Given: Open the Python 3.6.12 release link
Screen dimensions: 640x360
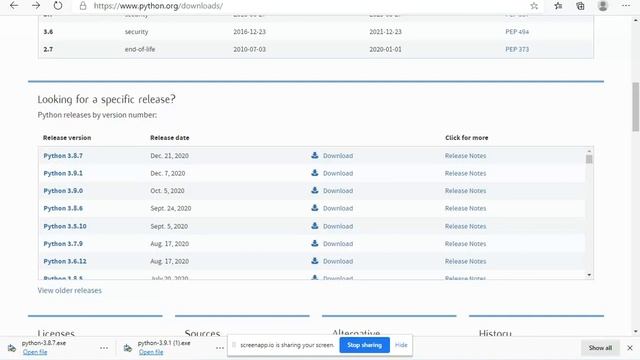Looking at the screenshot, I should (x=65, y=261).
